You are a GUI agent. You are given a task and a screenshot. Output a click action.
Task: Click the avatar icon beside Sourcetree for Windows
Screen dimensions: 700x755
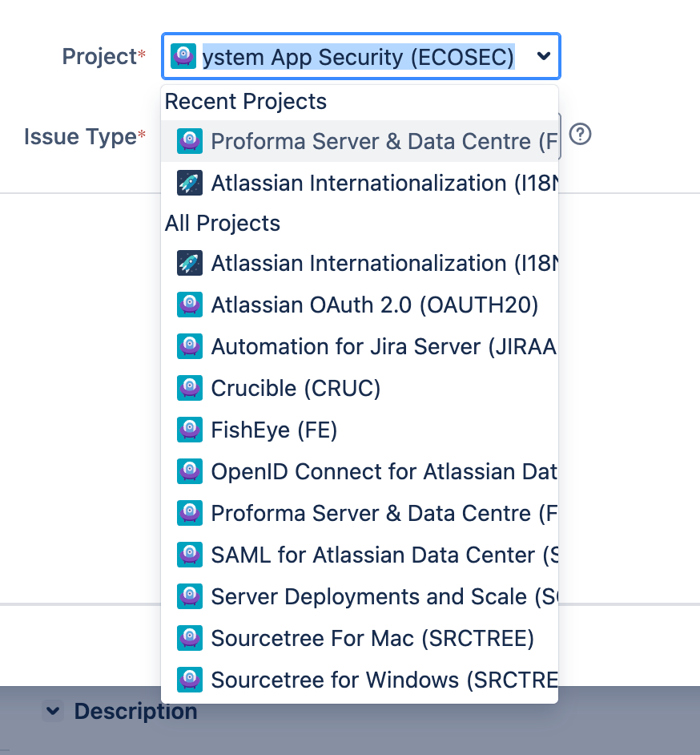[190, 680]
